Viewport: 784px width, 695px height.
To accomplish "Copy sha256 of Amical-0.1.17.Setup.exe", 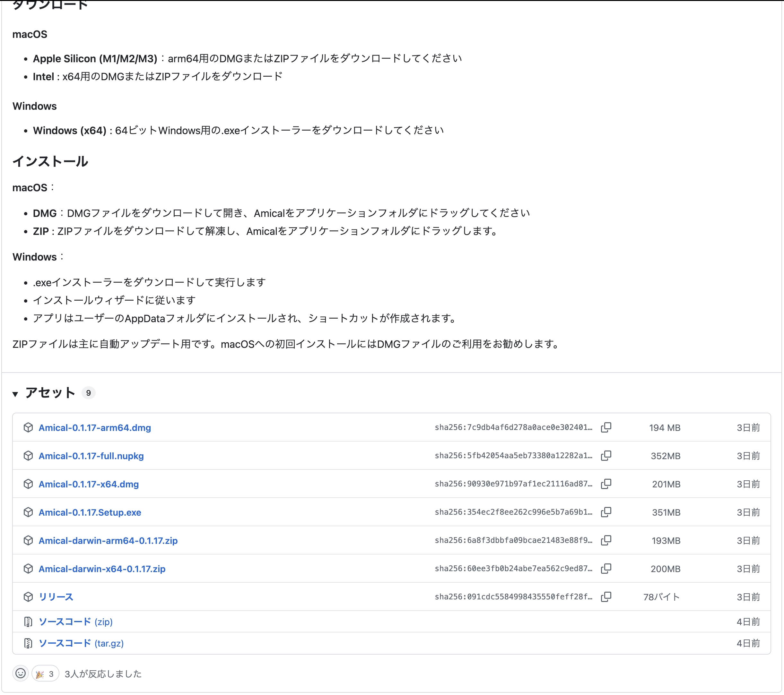I will (606, 512).
